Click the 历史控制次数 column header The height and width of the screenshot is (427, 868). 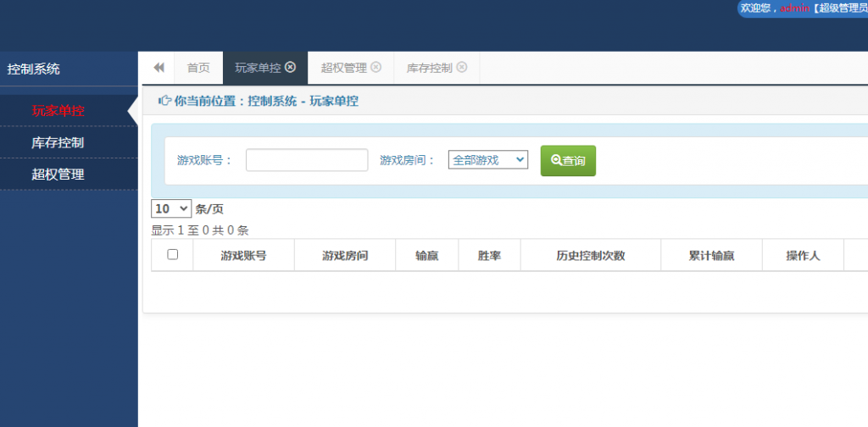(x=590, y=255)
